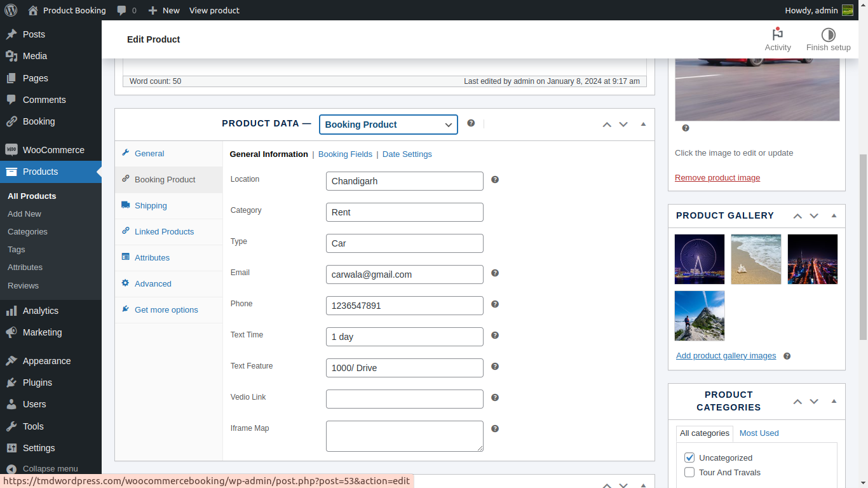Click the help icon next to Vedio Link
This screenshot has width=868, height=488.
[x=495, y=398]
